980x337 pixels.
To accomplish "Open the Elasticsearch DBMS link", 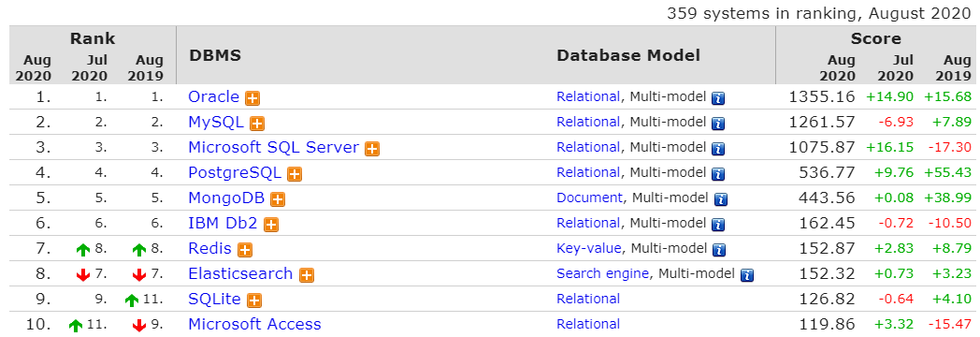I will click(240, 273).
